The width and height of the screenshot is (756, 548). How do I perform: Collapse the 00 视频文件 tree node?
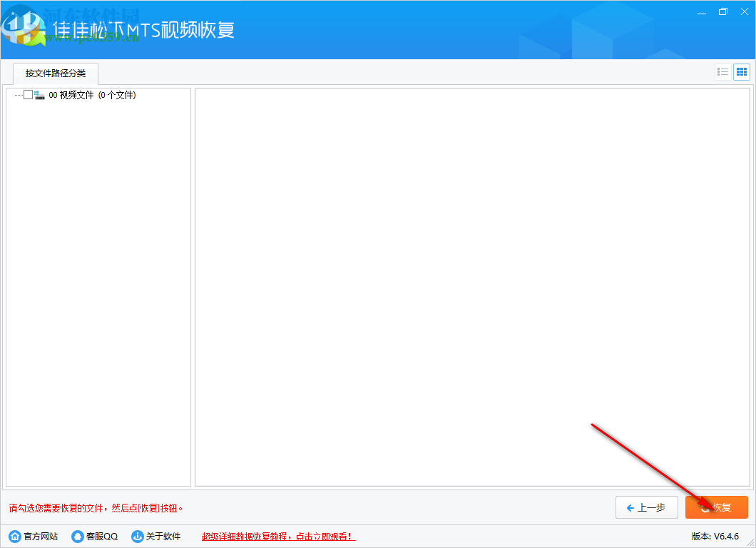pyautogui.click(x=18, y=94)
